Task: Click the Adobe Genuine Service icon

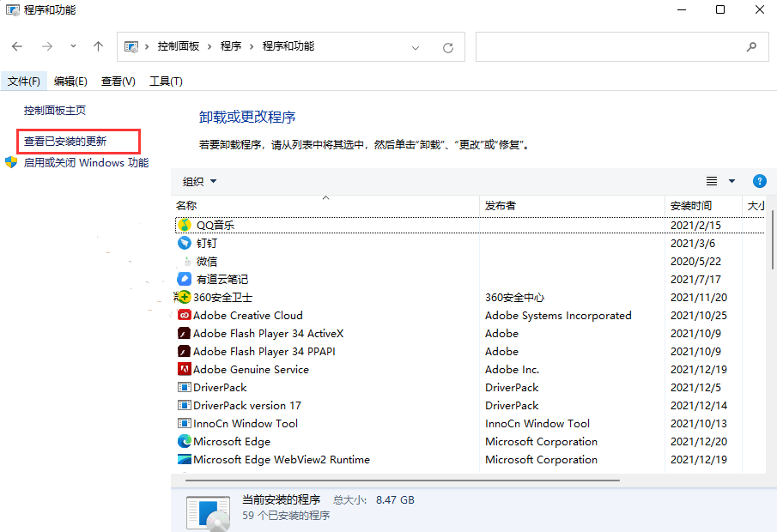Action: pyautogui.click(x=185, y=369)
